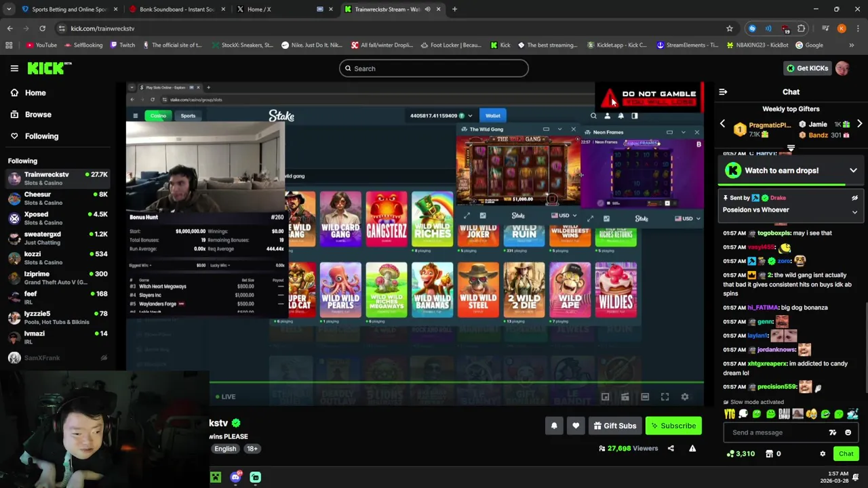Viewport: 868px width, 488px height.
Task: Open the Chrome tab search dropdown
Action: tap(9, 9)
